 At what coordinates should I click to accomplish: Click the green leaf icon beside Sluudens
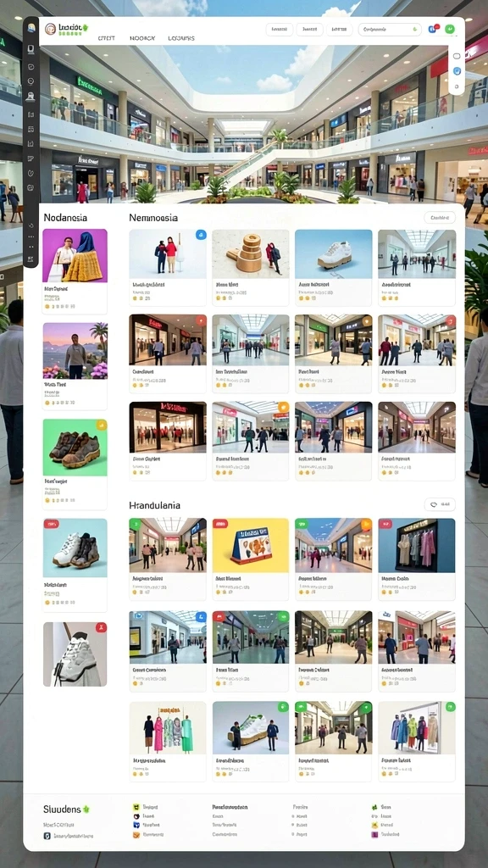[86, 810]
